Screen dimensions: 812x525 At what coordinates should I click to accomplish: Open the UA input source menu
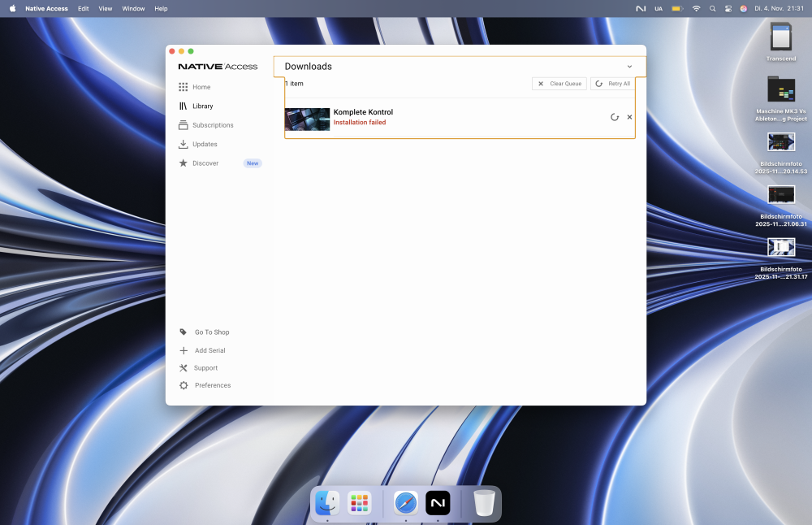[x=659, y=8]
